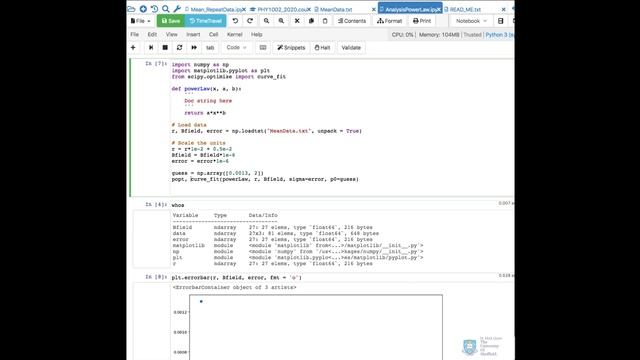Restart the kernel icon

[179, 48]
